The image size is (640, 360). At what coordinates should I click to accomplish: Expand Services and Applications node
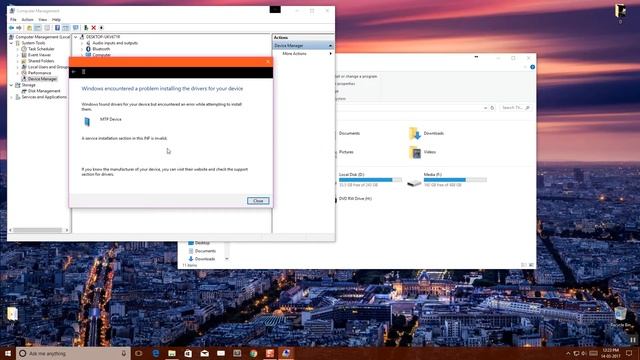point(11,97)
